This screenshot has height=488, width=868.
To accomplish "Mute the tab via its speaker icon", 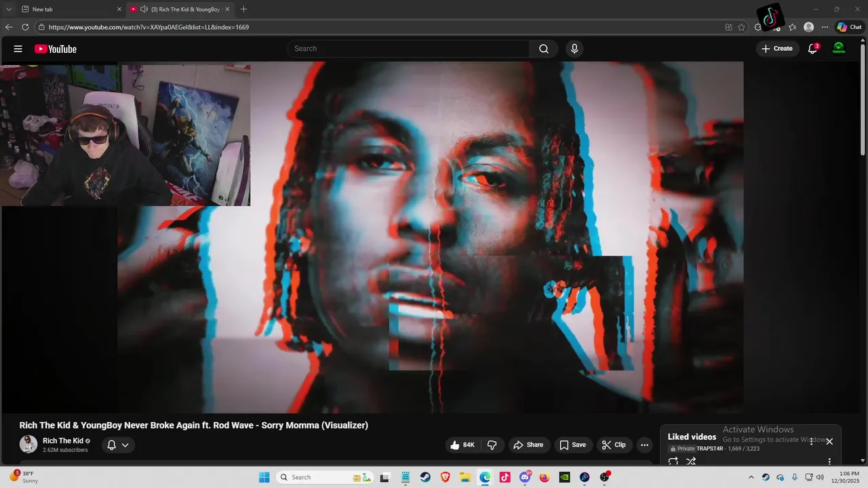I will 144,9.
